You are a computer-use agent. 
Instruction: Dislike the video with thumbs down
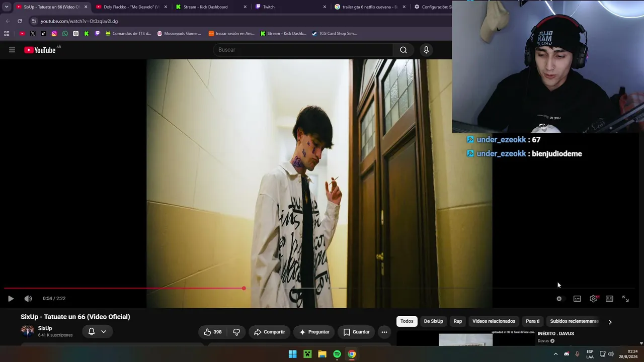tap(236, 332)
